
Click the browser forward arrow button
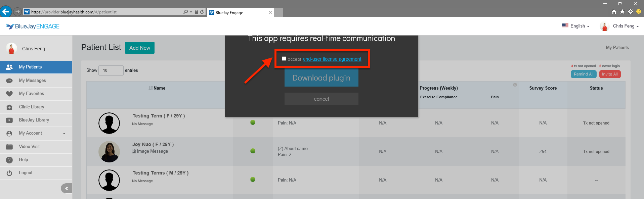[17, 12]
